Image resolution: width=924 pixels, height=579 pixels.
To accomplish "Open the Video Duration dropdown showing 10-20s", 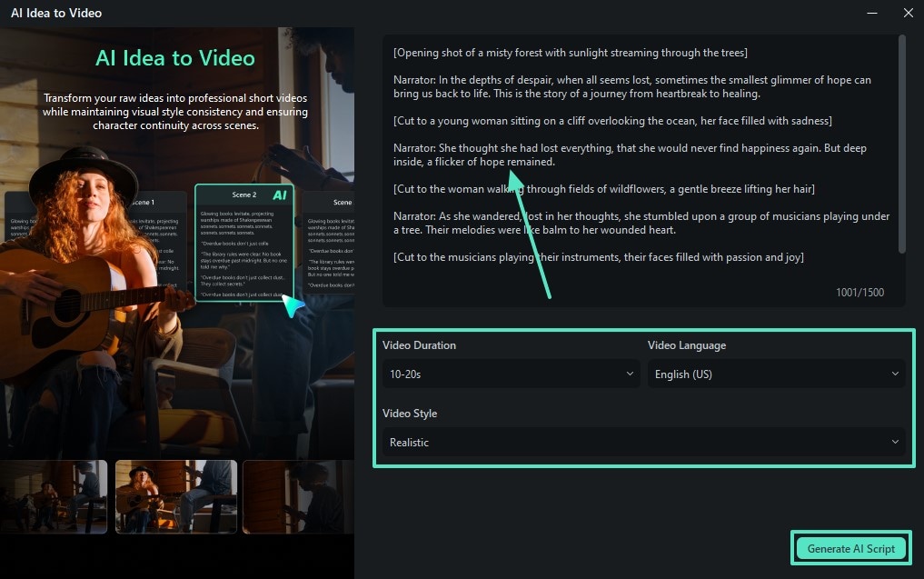I will click(x=511, y=374).
